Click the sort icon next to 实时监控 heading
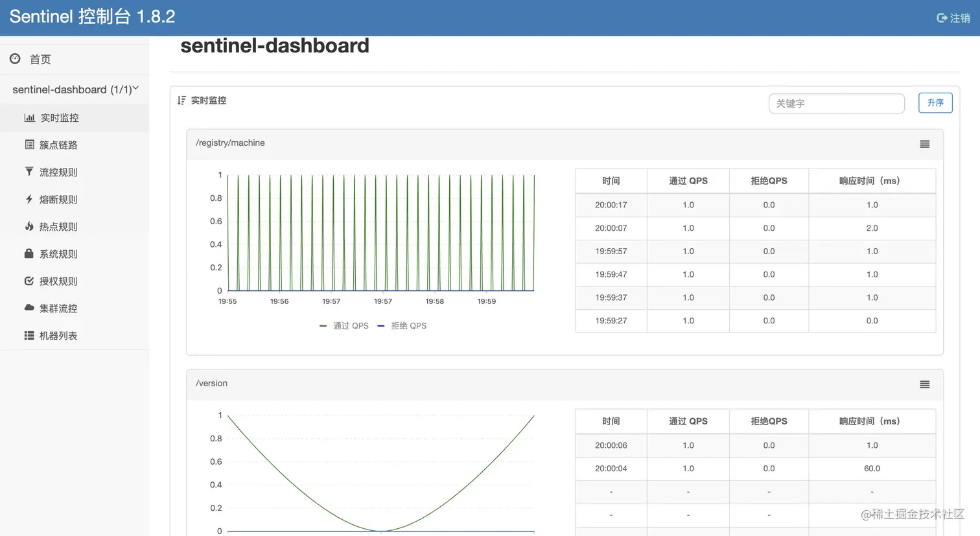Image resolution: width=980 pixels, height=536 pixels. tap(181, 100)
